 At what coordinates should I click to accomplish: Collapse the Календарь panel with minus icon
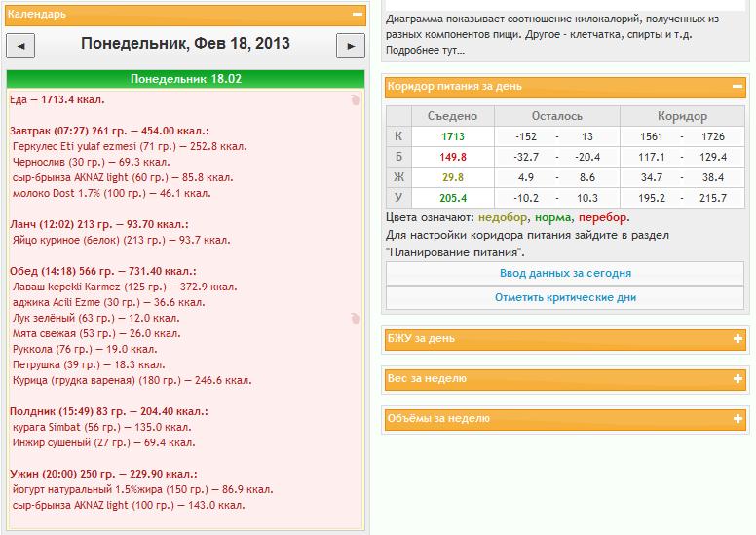click(358, 14)
